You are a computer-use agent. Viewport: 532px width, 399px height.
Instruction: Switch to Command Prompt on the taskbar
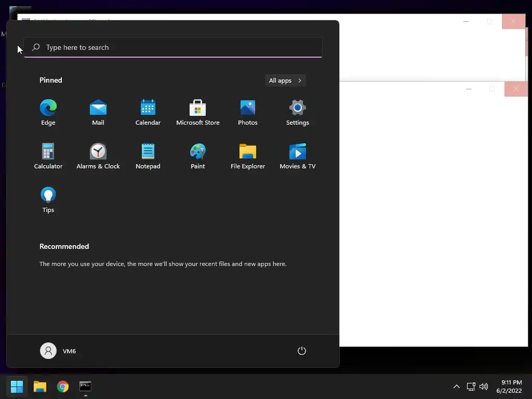pyautogui.click(x=85, y=387)
